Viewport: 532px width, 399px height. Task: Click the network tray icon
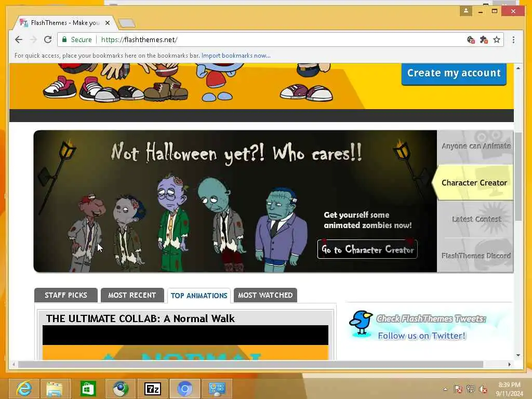click(x=471, y=389)
